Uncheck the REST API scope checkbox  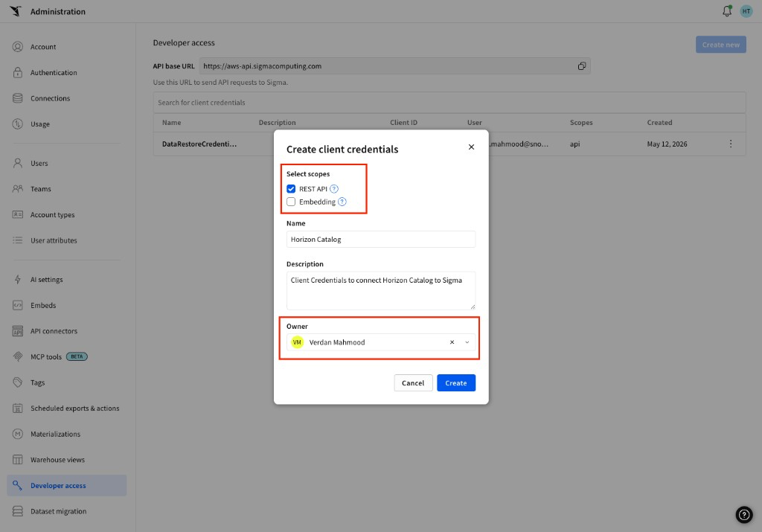pyautogui.click(x=291, y=189)
